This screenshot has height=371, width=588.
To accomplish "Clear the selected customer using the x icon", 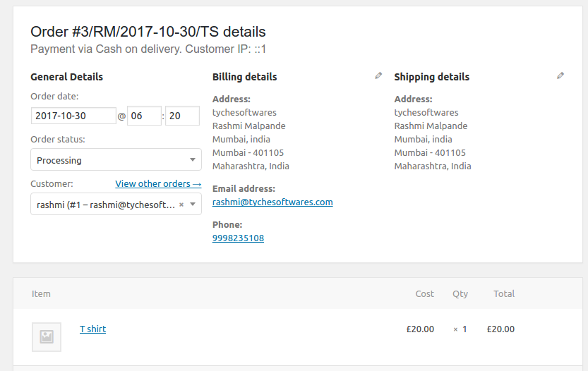I will [181, 205].
